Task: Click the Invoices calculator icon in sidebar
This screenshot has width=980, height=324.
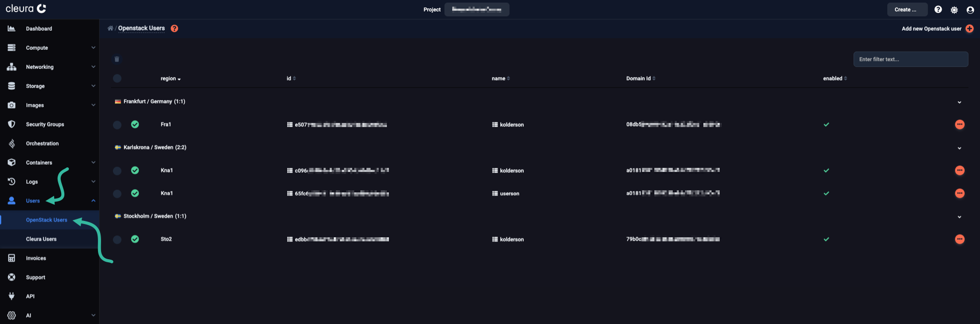Action: tap(11, 258)
